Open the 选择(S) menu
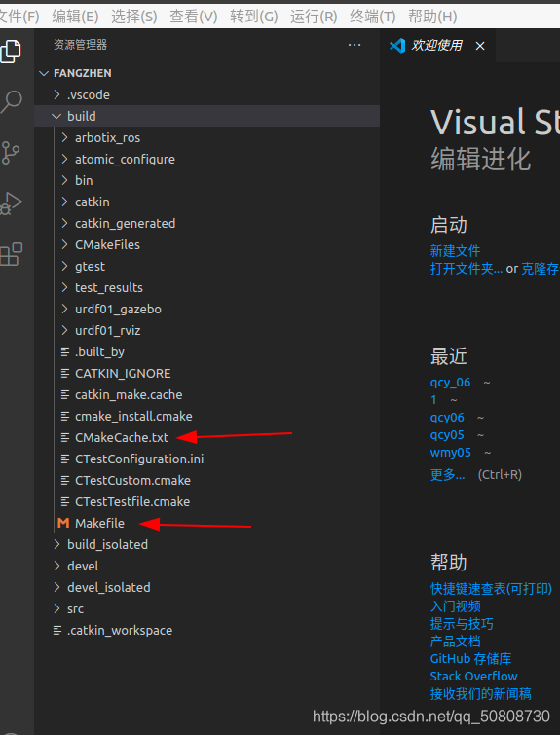Screen dimensions: 560x735 coord(134,17)
